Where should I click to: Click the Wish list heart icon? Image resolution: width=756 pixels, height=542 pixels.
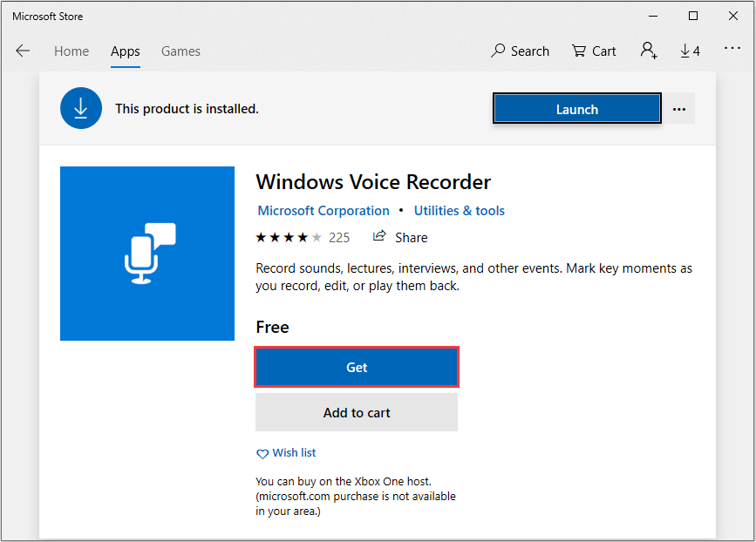point(262,453)
